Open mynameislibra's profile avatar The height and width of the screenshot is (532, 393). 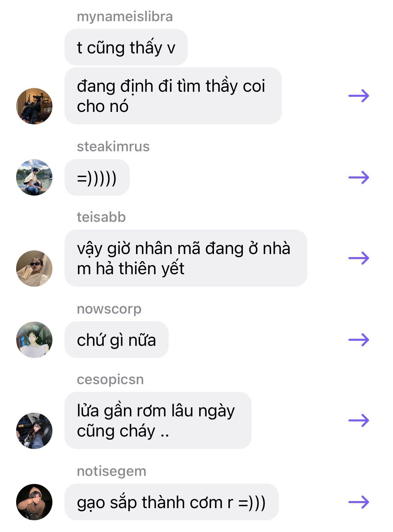pyautogui.click(x=34, y=106)
